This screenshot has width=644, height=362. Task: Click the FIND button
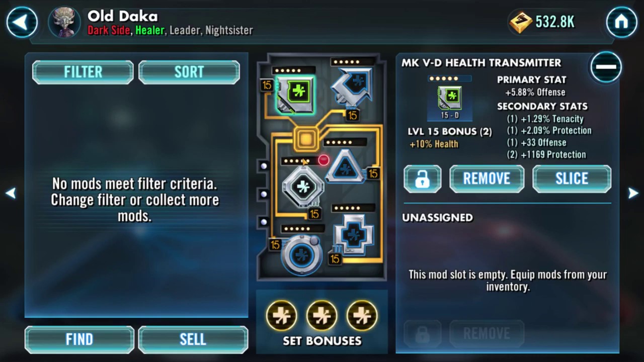point(79,339)
